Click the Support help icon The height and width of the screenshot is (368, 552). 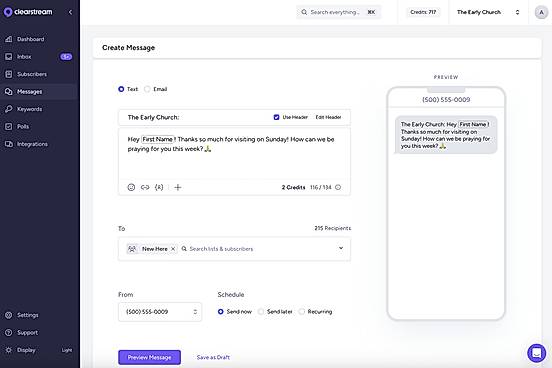tap(9, 332)
